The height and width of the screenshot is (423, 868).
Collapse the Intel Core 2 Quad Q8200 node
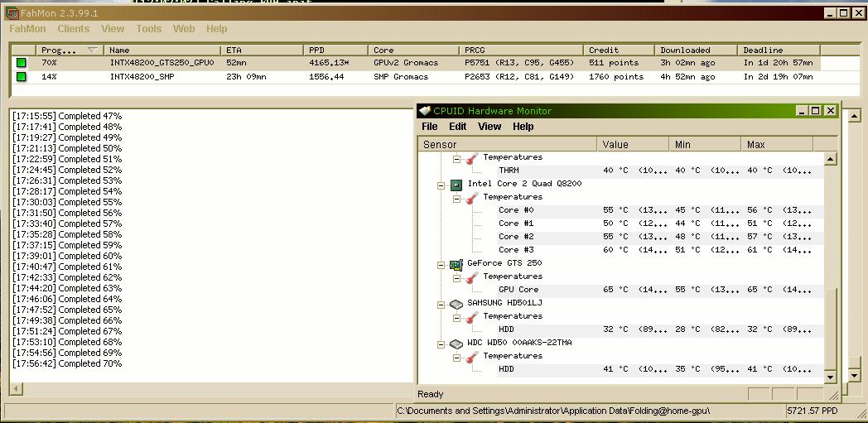pos(441,185)
